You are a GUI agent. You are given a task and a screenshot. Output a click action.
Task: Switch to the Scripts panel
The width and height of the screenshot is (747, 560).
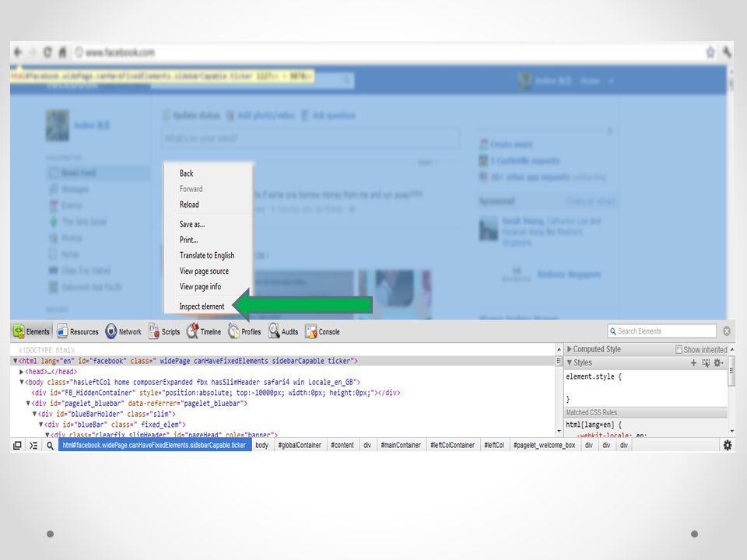pos(164,331)
